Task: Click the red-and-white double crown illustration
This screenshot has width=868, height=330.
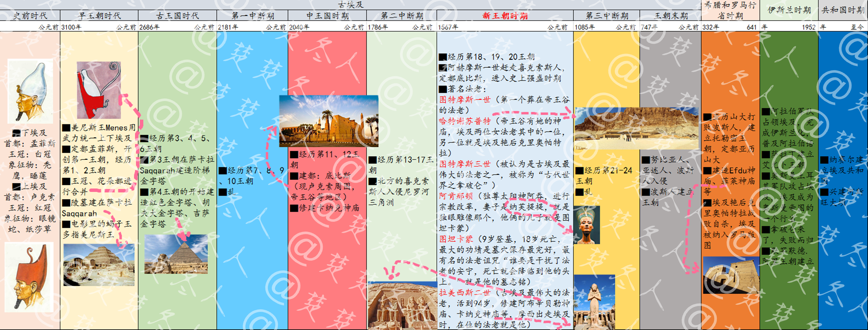Action: (x=98, y=90)
